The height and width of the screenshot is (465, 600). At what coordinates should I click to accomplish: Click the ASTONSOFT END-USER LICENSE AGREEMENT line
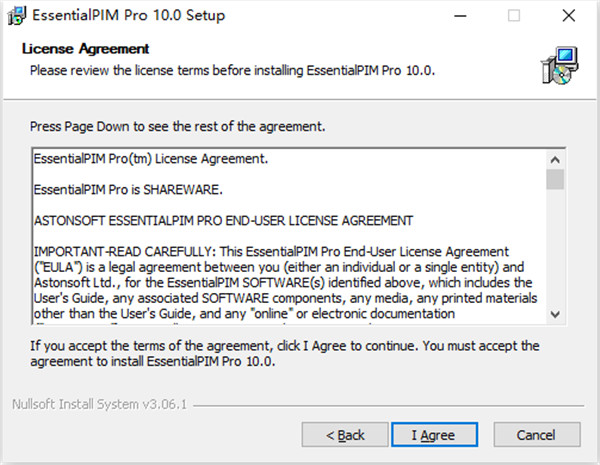pyautogui.click(x=223, y=220)
